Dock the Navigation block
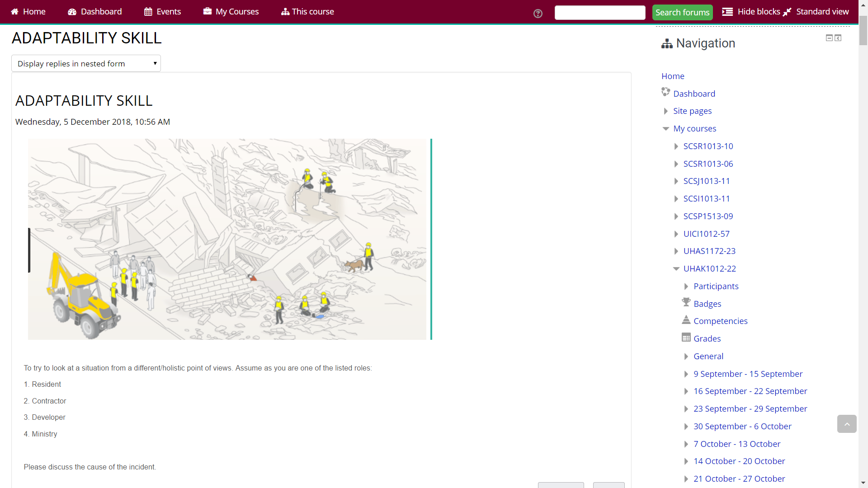Image resolution: width=868 pixels, height=488 pixels. point(838,38)
